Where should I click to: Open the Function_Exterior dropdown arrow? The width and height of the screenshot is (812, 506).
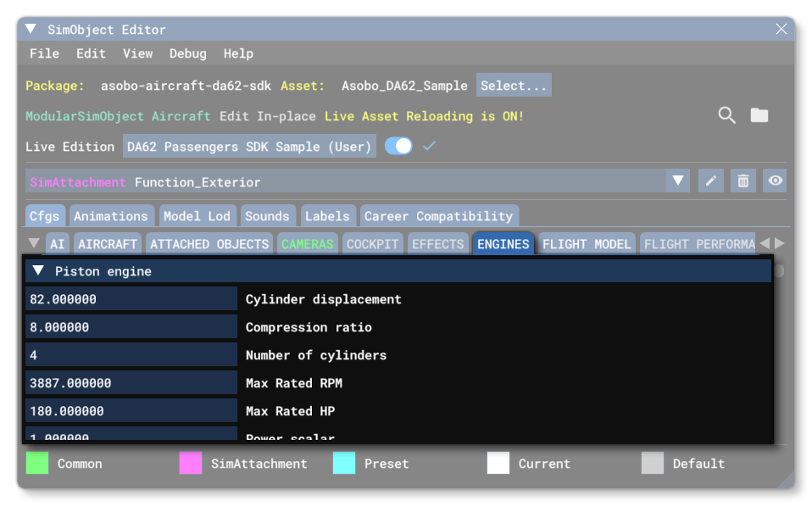coord(678,181)
